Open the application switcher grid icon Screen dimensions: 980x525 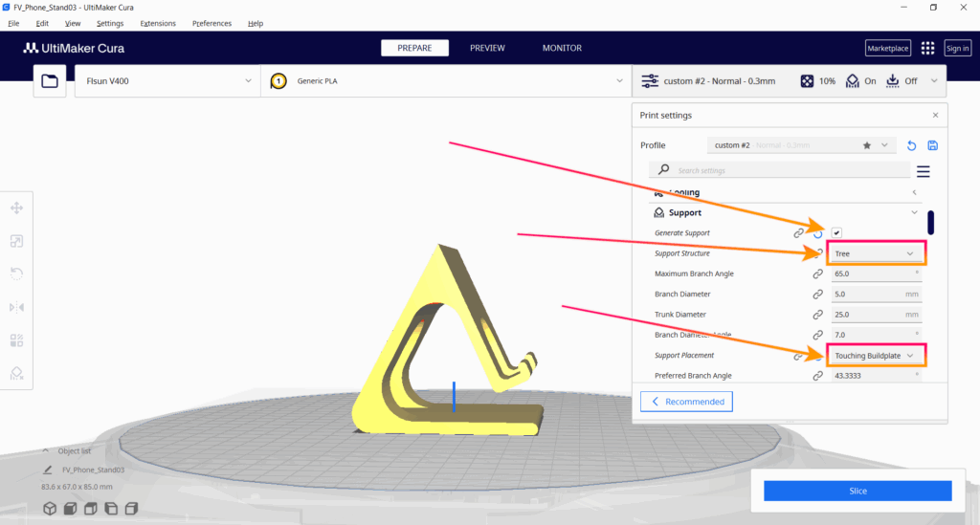pos(927,48)
